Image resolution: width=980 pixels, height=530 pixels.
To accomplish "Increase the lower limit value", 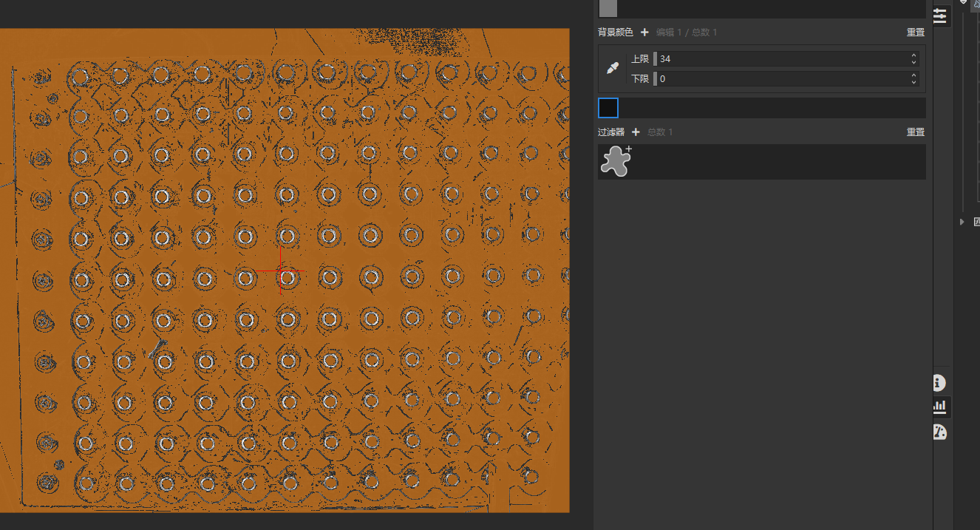I will pos(913,75).
